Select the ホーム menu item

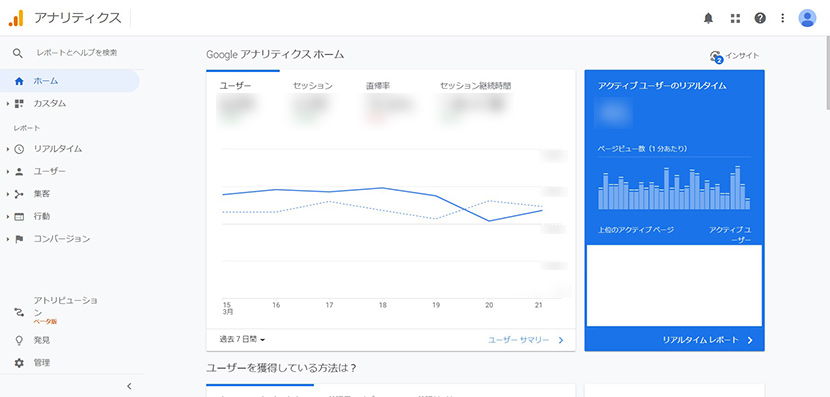(70, 81)
